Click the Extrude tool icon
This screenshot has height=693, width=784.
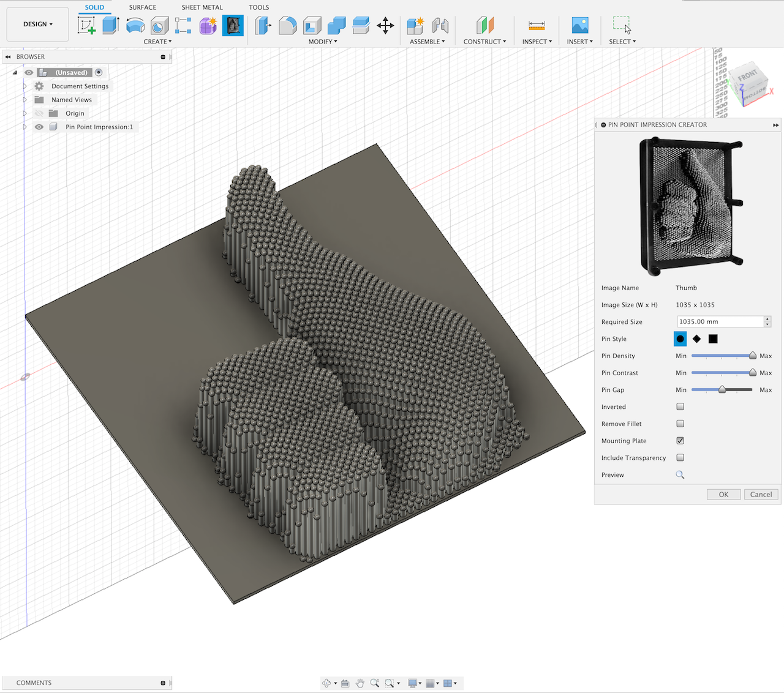pyautogui.click(x=110, y=25)
